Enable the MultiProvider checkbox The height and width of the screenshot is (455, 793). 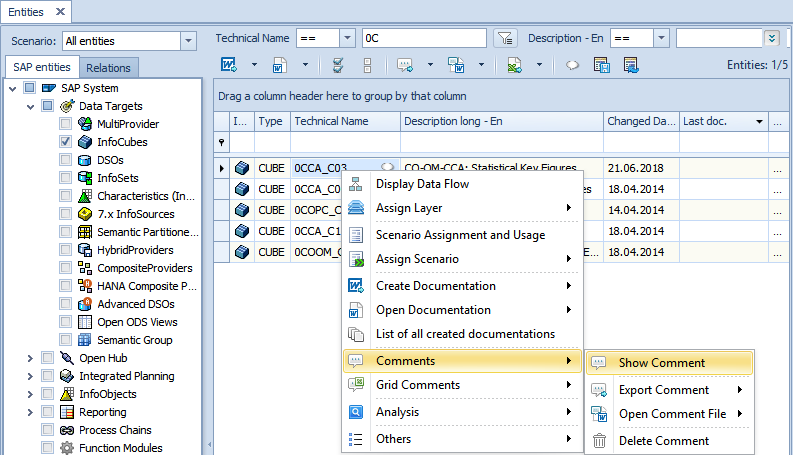(x=66, y=124)
